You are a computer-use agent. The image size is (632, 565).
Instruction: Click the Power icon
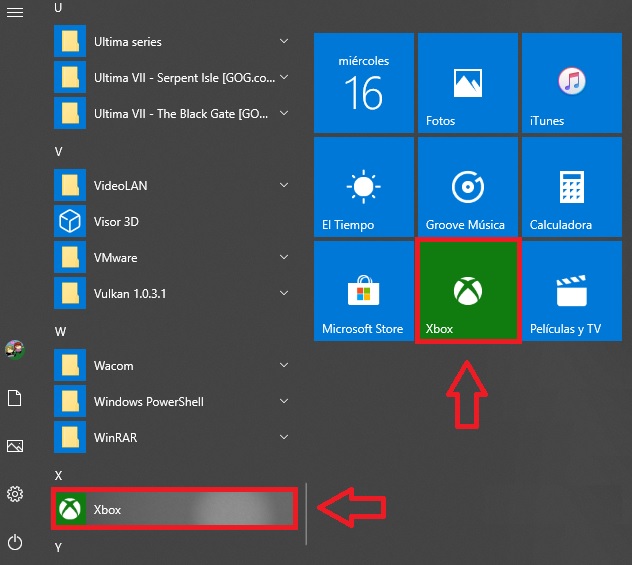pos(15,542)
